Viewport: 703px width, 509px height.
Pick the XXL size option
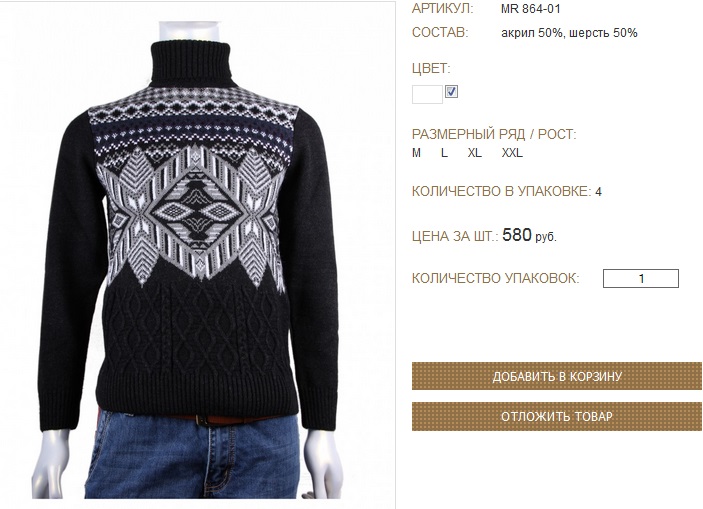[x=512, y=153]
